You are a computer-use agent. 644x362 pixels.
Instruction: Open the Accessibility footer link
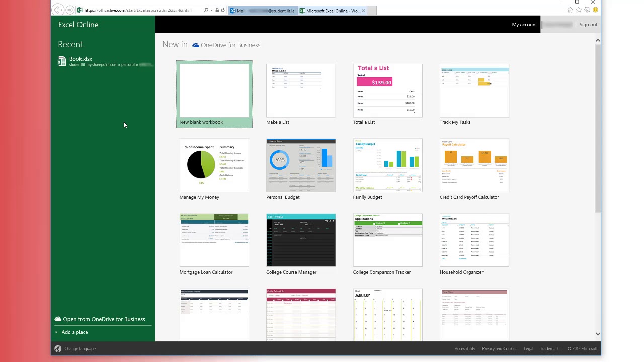[x=465, y=349]
